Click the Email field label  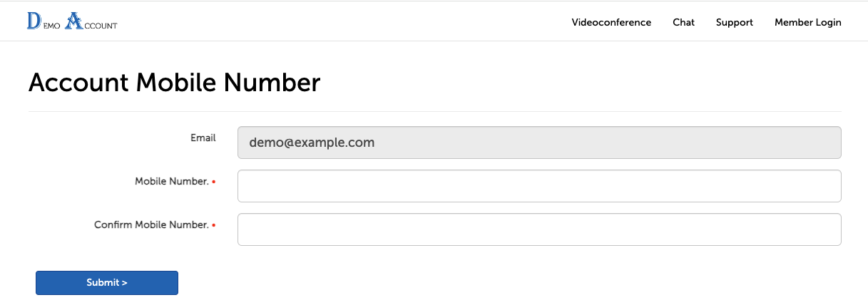[x=203, y=138]
